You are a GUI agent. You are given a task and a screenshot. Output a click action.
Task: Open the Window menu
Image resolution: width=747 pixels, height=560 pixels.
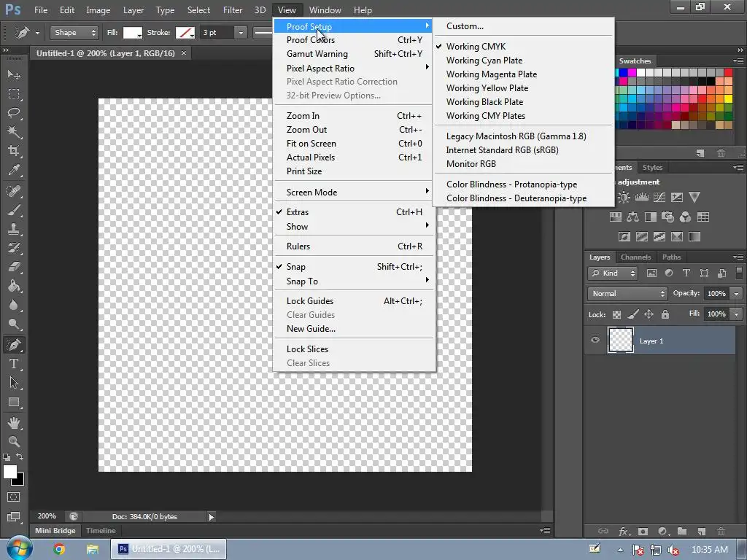(325, 10)
